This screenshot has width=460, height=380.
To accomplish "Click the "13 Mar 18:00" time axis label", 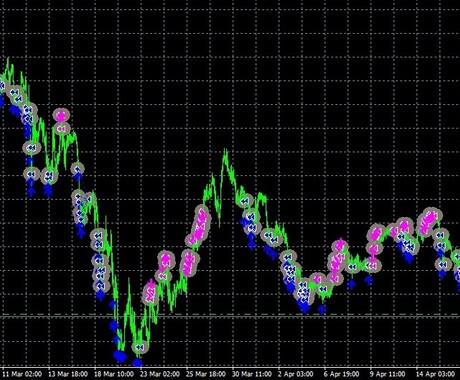I will [x=68, y=374].
